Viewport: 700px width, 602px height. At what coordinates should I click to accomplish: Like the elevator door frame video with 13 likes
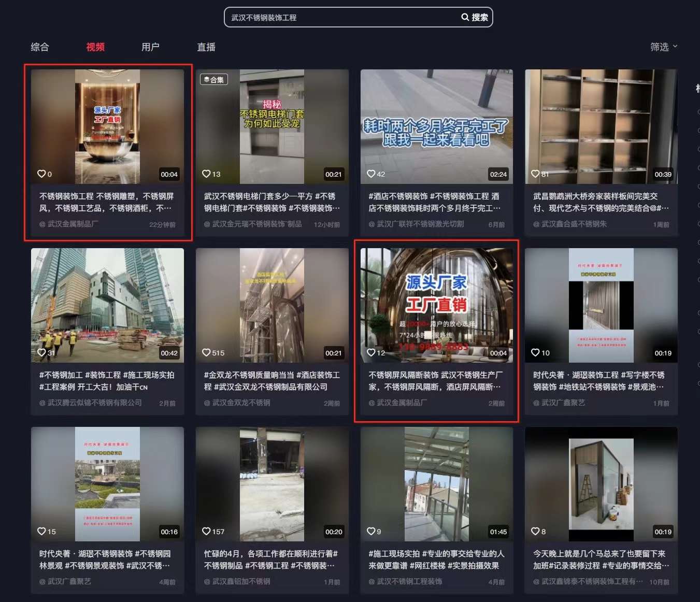coord(206,174)
